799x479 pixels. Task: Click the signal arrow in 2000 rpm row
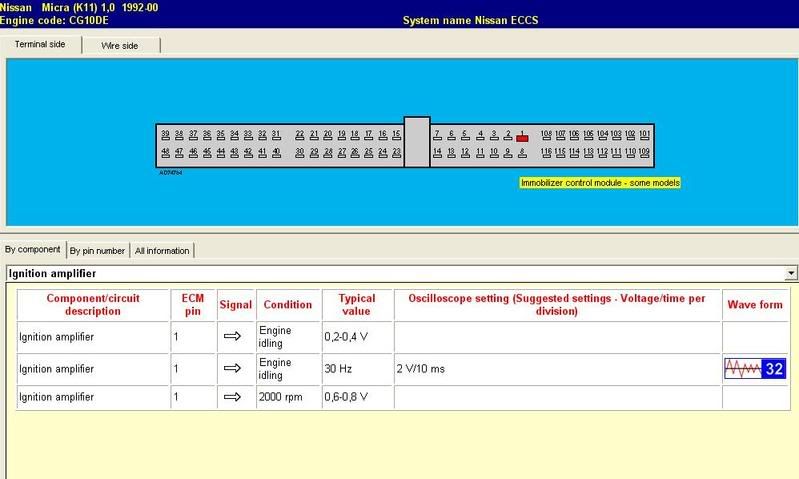(232, 396)
